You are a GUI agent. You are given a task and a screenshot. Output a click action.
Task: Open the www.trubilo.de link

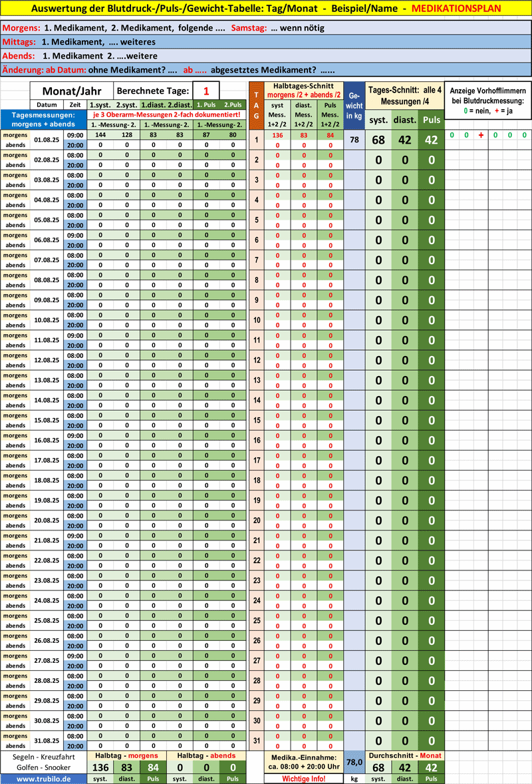point(43,779)
